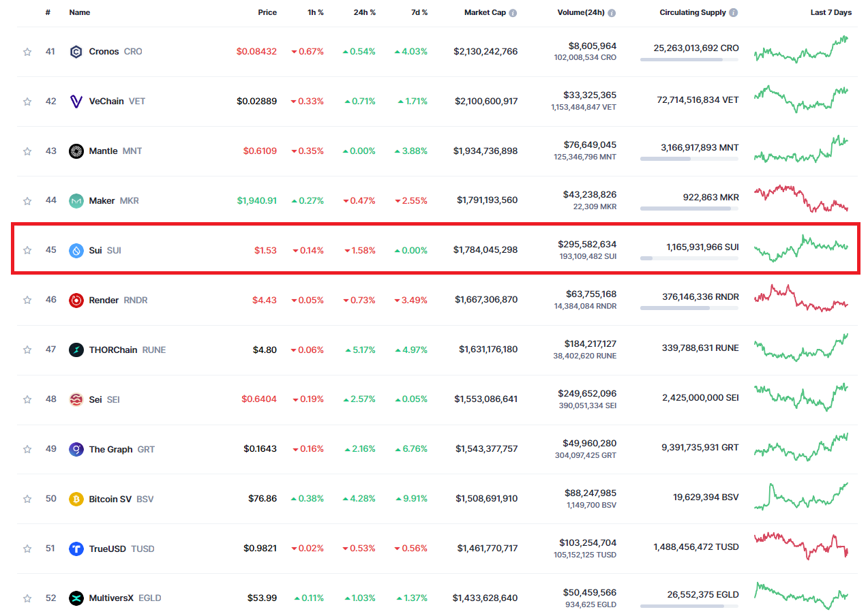Click the THORChain logo icon
Viewport: 868px width, 614px height.
tap(76, 350)
